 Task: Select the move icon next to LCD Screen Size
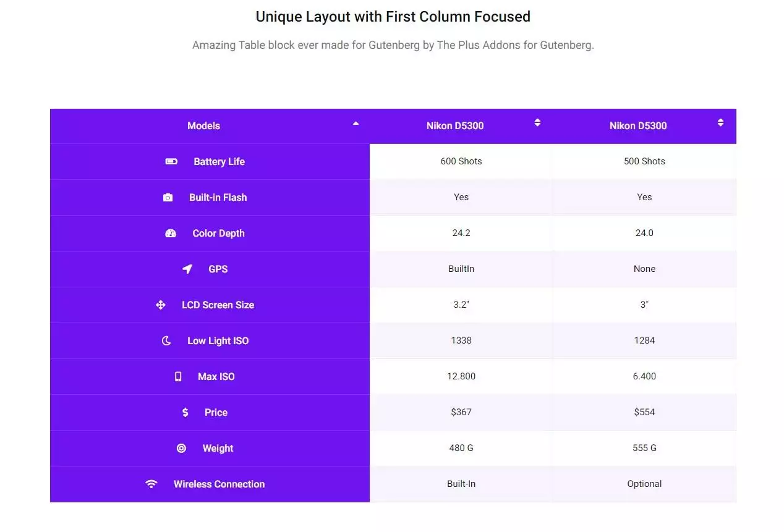point(161,305)
